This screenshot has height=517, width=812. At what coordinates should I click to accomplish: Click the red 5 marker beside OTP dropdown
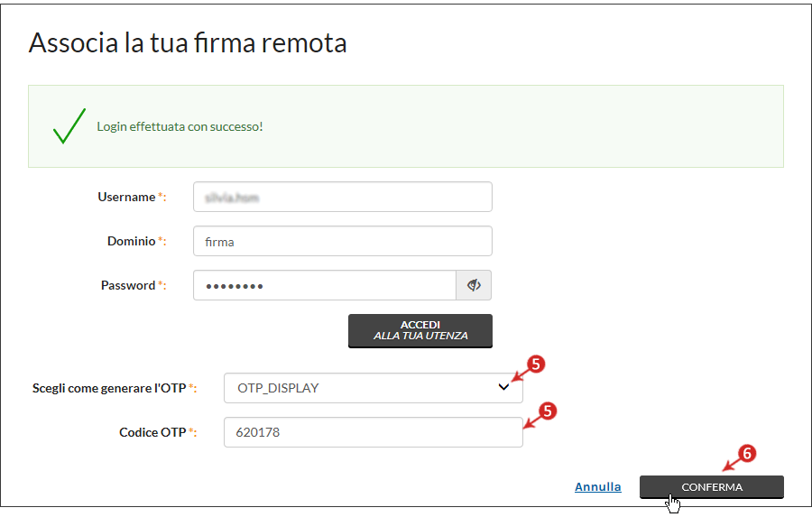pyautogui.click(x=536, y=365)
